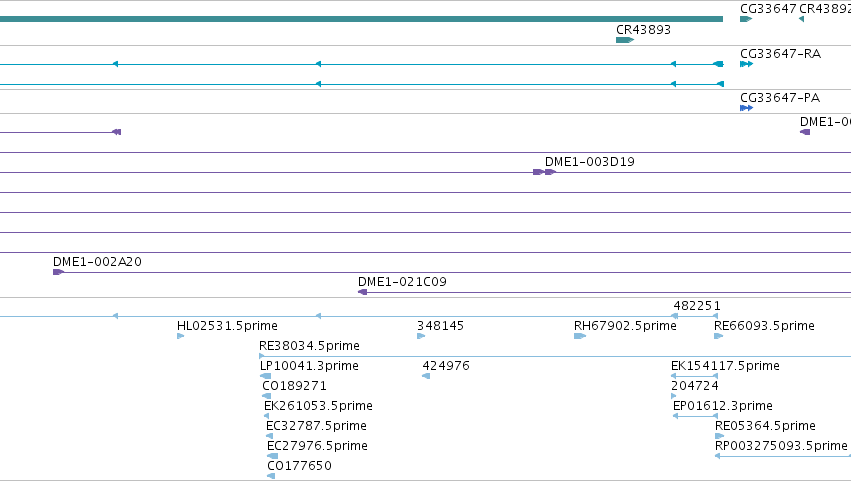Click the RH67902.5prime arrow glyph
Viewport: 851px width, 481px height.
coord(580,336)
